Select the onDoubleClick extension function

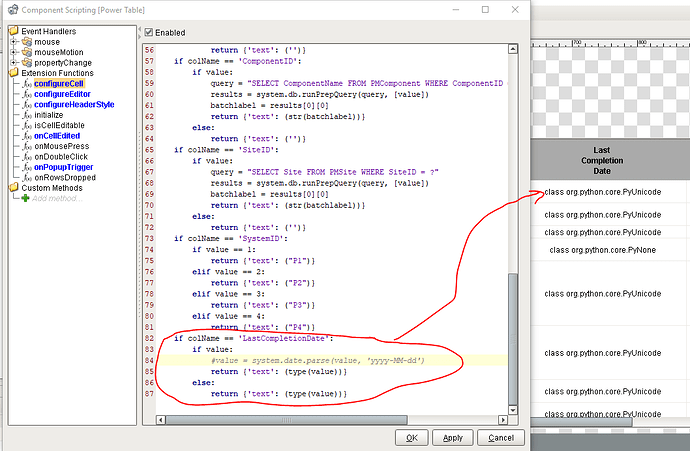(61, 157)
